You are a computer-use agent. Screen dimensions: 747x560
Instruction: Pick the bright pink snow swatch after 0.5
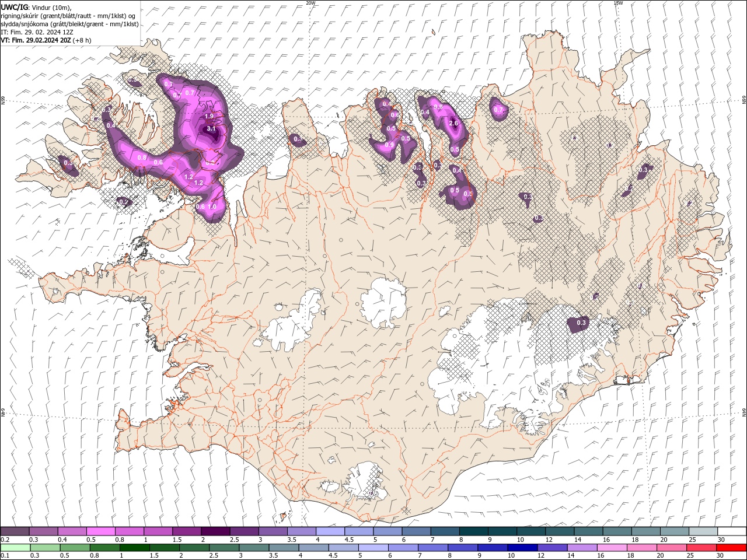101,531
